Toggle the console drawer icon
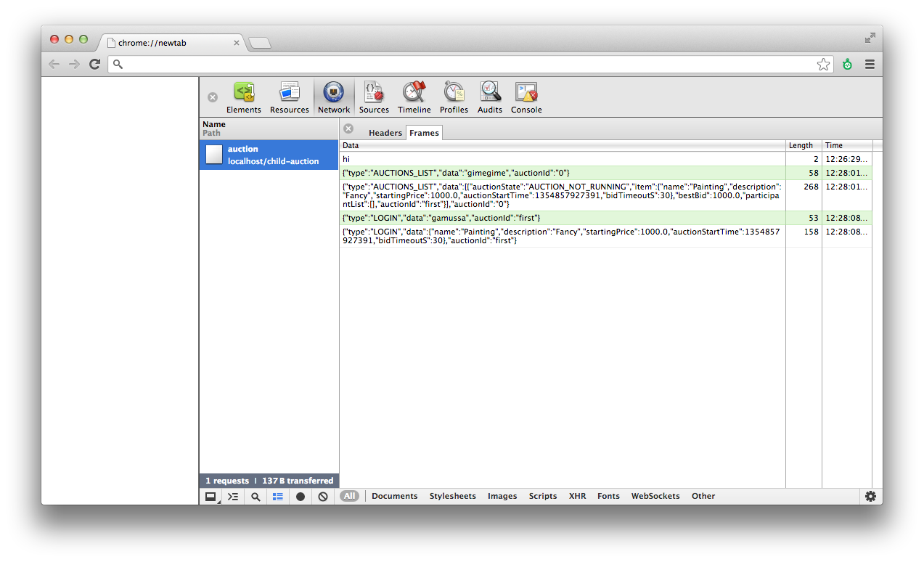This screenshot has height=562, width=924. [233, 497]
